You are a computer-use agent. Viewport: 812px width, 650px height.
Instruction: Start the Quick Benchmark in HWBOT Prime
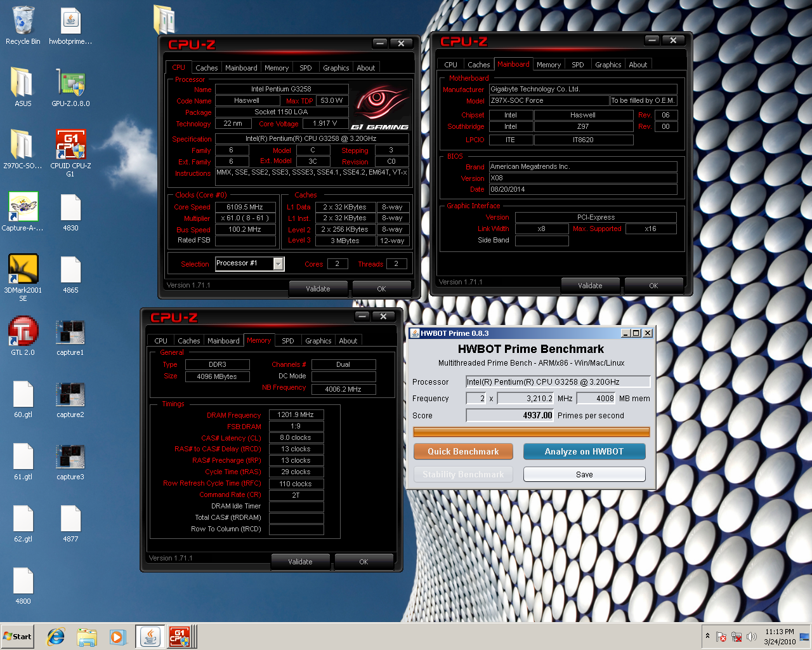463,451
